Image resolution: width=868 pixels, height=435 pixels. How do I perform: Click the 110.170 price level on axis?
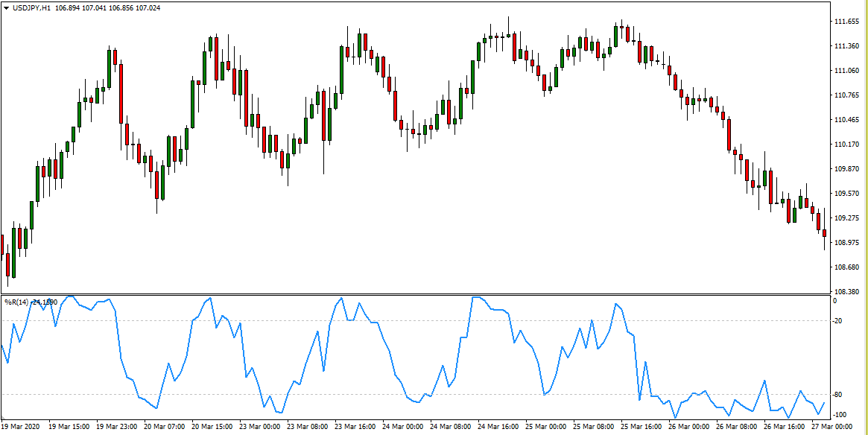[x=847, y=145]
